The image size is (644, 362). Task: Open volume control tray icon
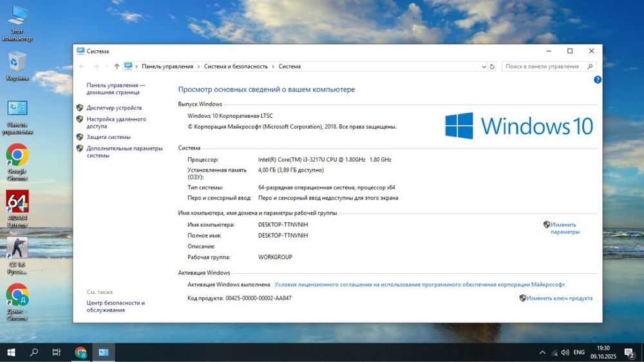click(x=565, y=352)
